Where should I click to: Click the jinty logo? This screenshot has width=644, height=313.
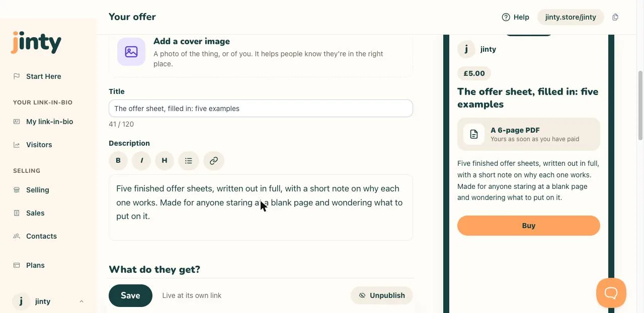point(36,42)
